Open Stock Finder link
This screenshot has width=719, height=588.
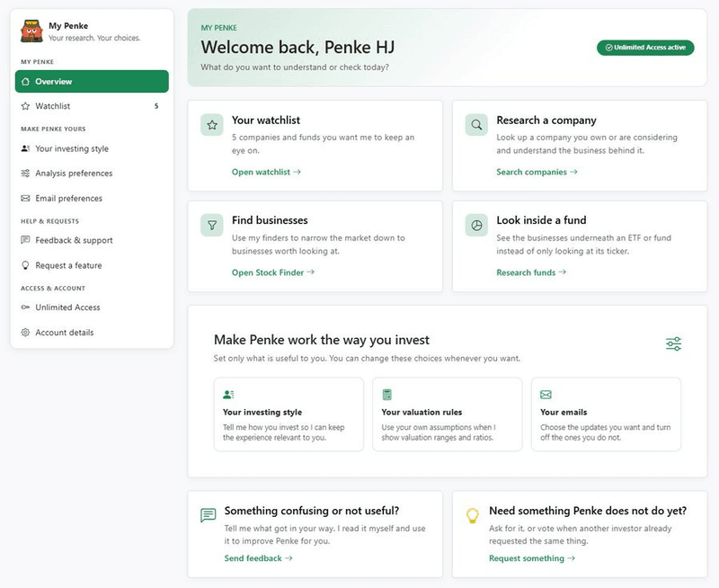pos(273,272)
